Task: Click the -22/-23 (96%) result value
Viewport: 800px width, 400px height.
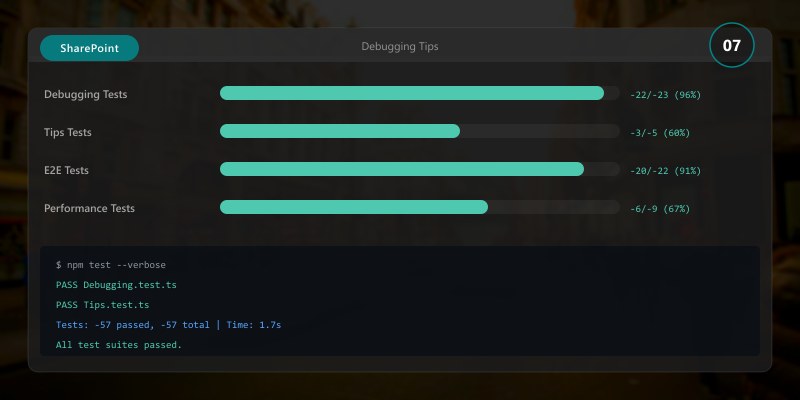Action: click(665, 95)
